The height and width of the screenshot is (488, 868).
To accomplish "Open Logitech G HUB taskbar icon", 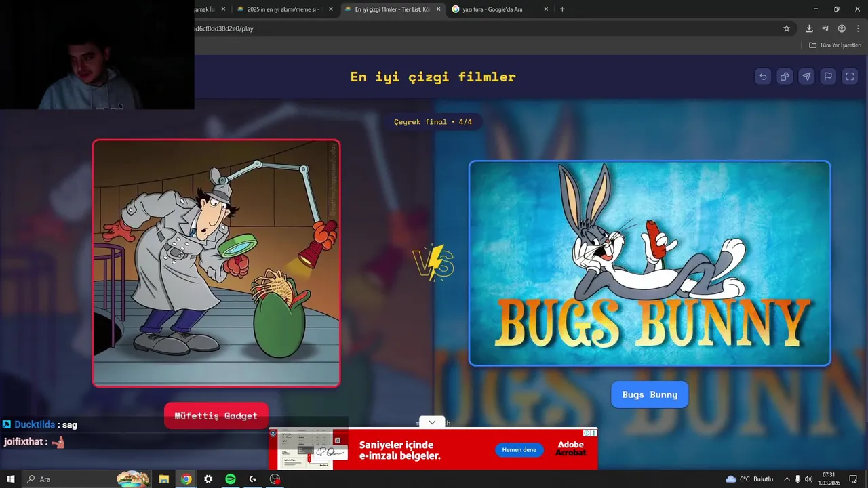I will click(x=252, y=479).
